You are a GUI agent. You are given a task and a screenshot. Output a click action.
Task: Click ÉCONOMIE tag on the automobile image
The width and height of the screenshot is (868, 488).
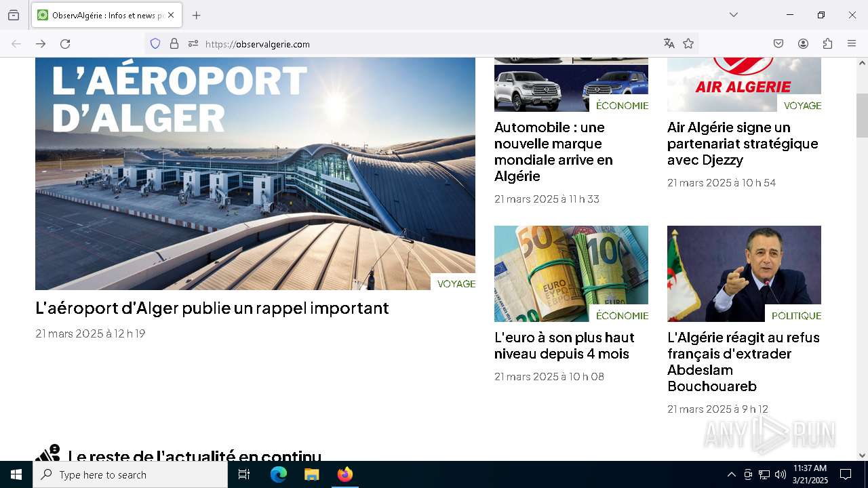point(622,105)
